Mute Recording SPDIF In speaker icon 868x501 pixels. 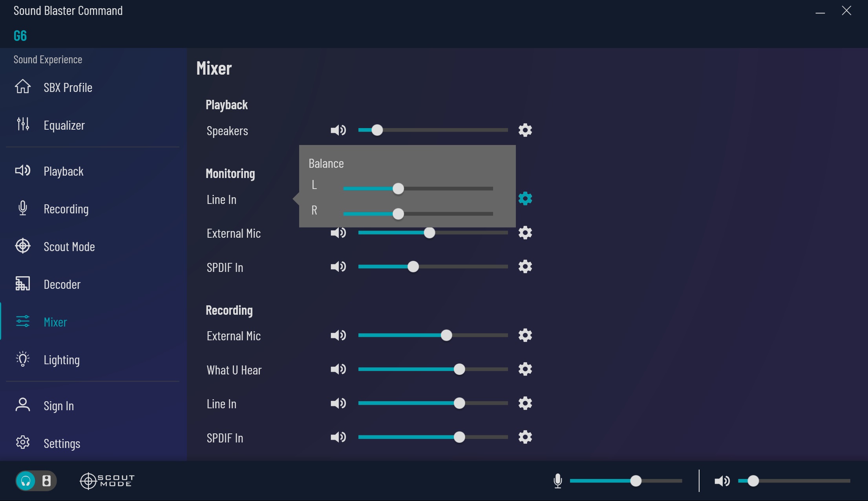[338, 437]
